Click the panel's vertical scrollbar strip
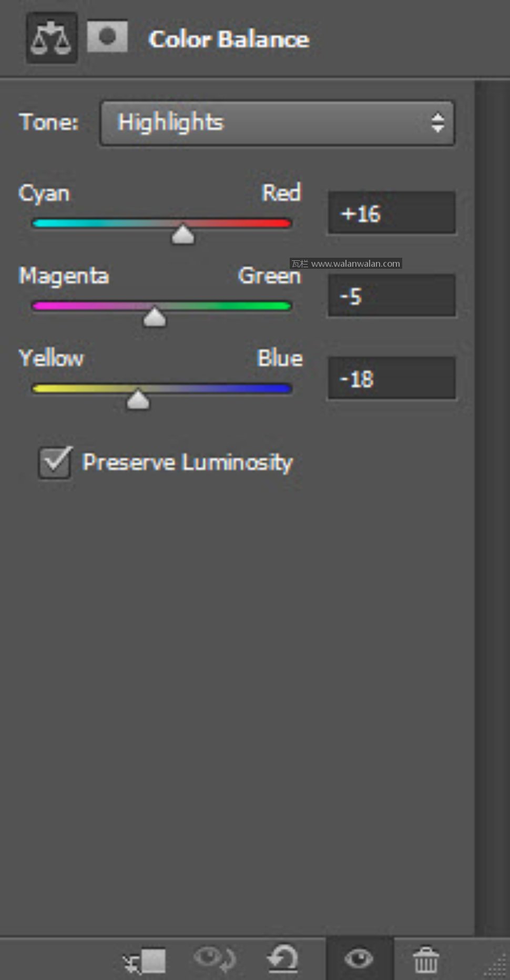510x980 pixels. click(492, 505)
